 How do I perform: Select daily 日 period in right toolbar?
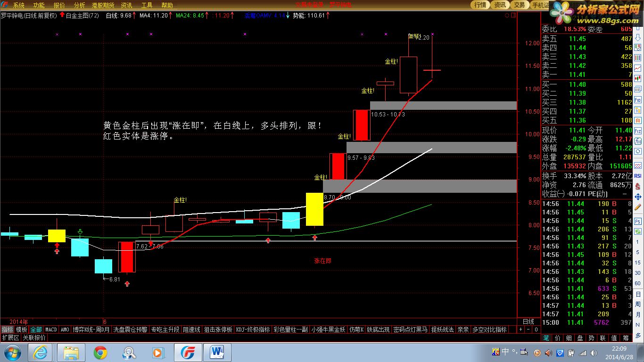pyautogui.click(x=638, y=294)
